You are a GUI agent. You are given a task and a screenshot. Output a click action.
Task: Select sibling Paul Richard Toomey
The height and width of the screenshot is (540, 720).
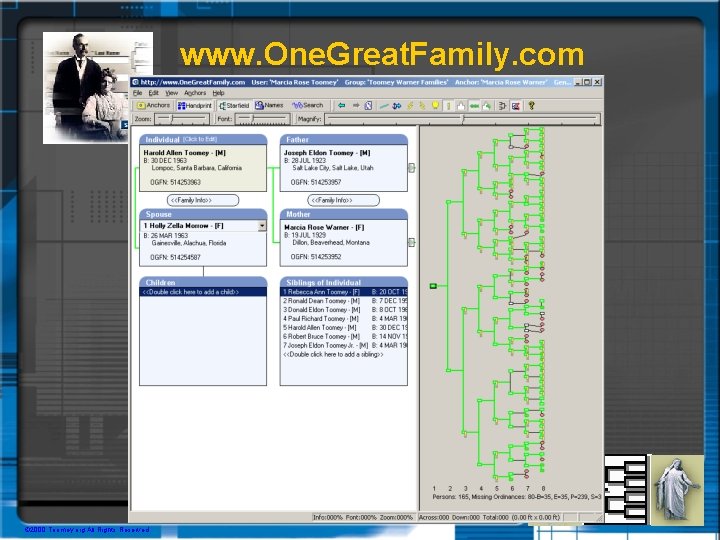343,319
